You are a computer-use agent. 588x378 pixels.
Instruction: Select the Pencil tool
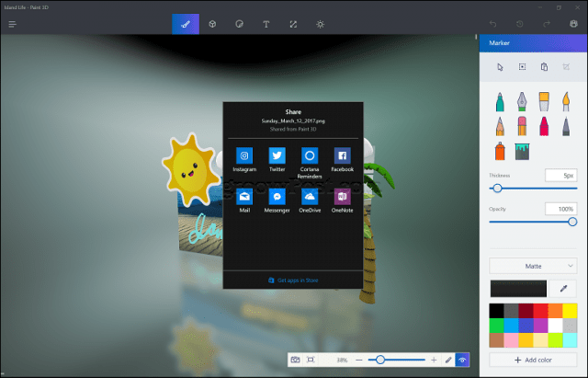[500, 126]
